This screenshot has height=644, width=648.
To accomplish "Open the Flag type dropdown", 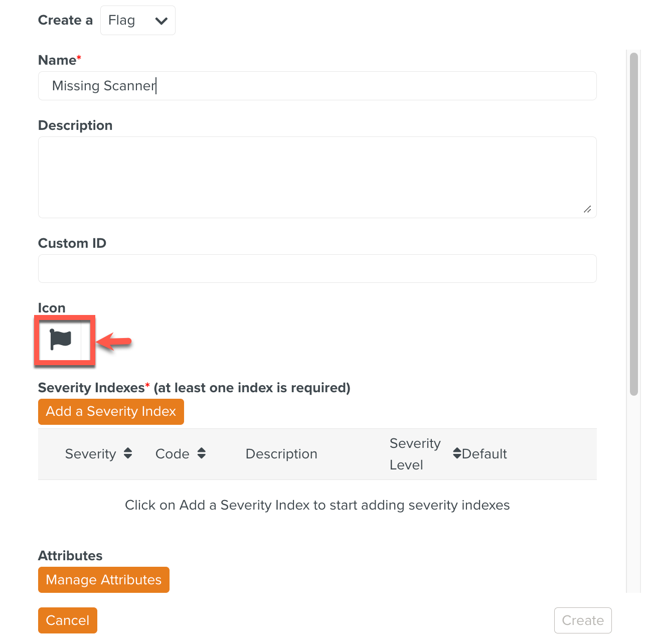I will coord(137,21).
